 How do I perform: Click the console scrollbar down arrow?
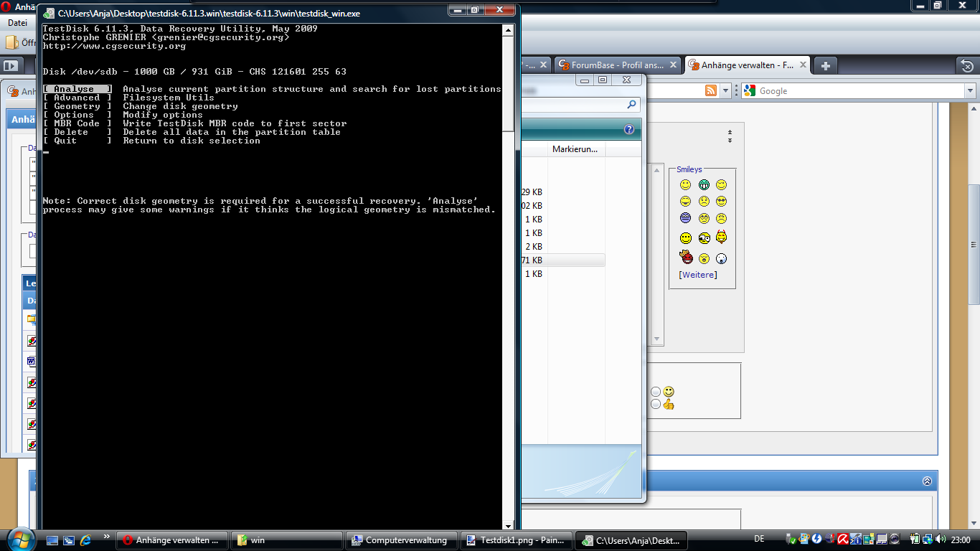coord(508,526)
